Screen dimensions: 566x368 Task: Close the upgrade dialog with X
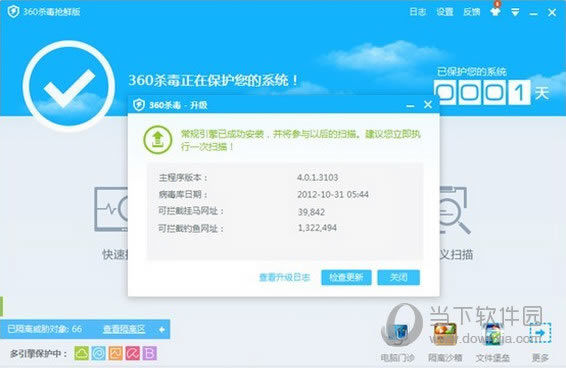[428, 105]
